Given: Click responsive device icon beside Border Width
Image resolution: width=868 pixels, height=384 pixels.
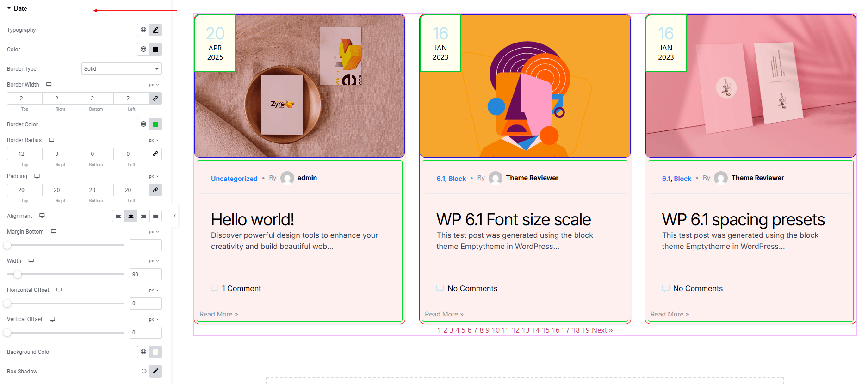Looking at the screenshot, I should click(x=49, y=85).
